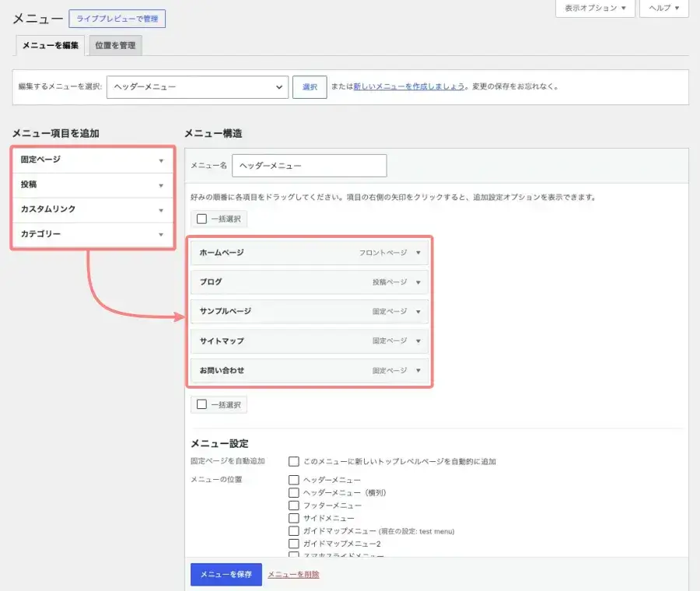Expand ブログ item arrow
Image resolution: width=700 pixels, height=591 pixels.
418,282
